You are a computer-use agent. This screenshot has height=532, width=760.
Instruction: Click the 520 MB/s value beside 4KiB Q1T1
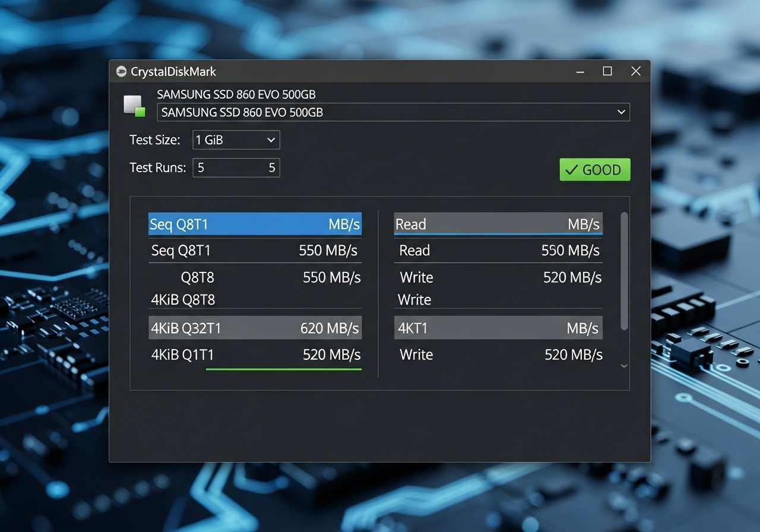(x=331, y=354)
